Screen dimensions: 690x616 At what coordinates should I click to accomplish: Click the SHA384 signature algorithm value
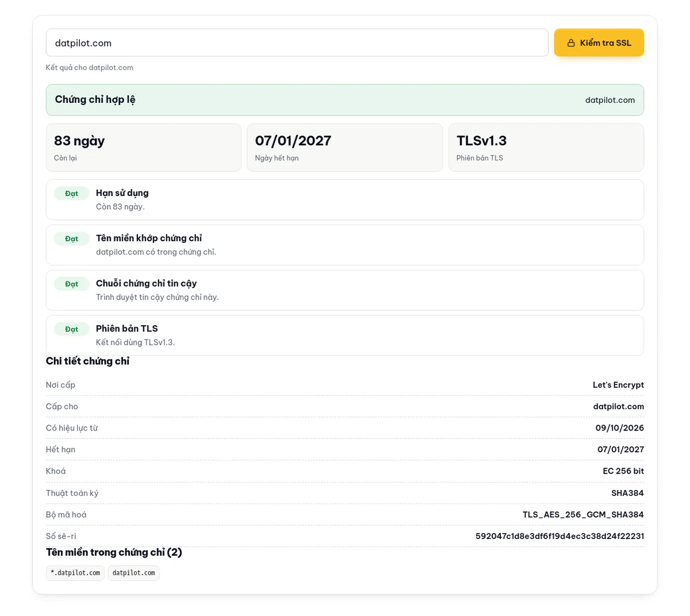point(627,493)
